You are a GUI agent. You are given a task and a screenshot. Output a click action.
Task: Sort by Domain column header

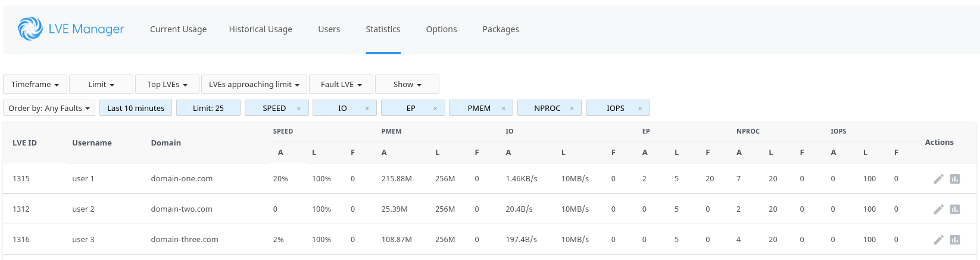pyautogui.click(x=166, y=143)
